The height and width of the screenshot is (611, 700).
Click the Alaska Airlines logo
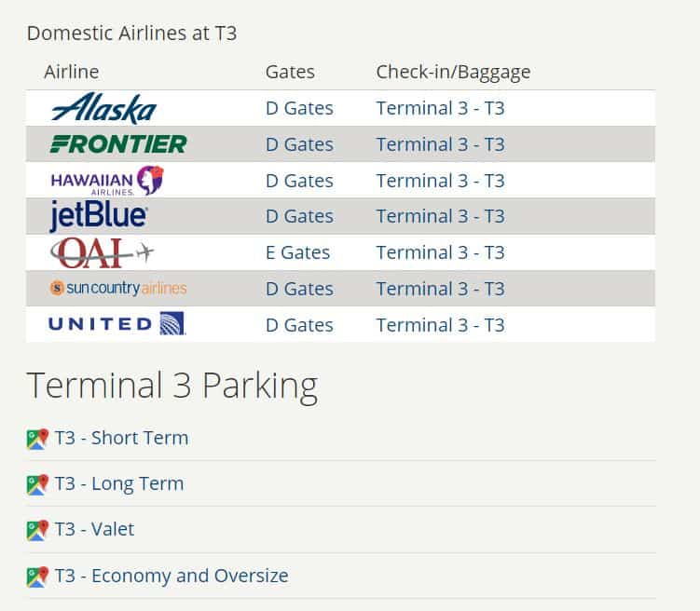coord(104,108)
